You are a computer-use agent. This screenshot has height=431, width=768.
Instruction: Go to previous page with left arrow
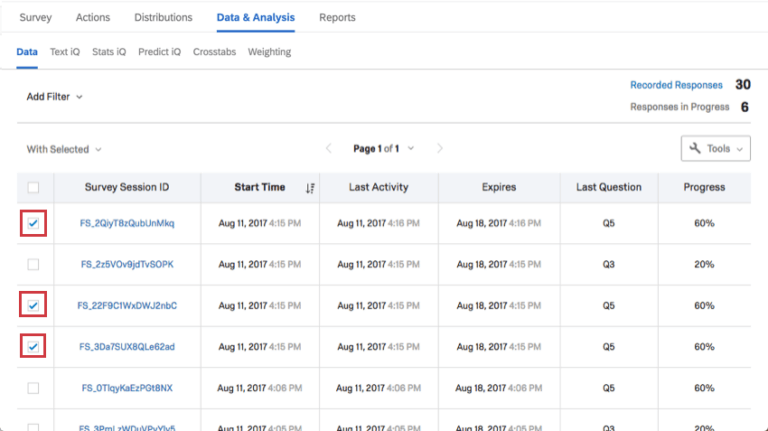coord(329,149)
